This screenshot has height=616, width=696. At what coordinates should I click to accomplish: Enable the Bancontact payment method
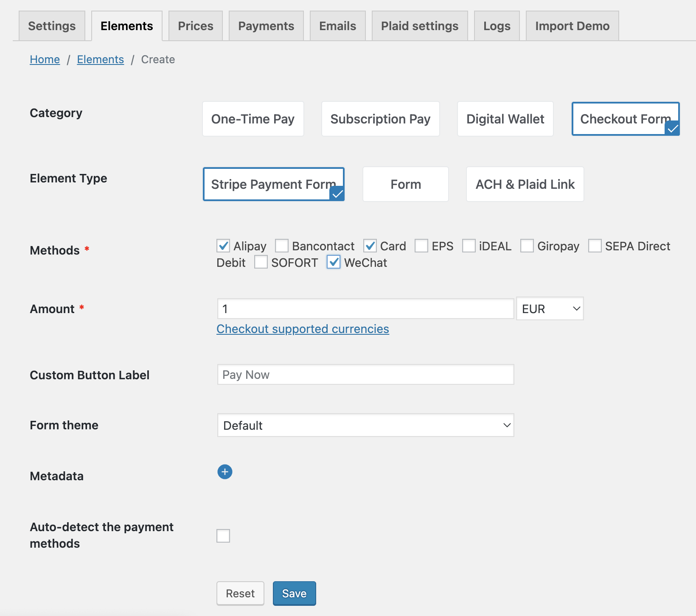282,246
